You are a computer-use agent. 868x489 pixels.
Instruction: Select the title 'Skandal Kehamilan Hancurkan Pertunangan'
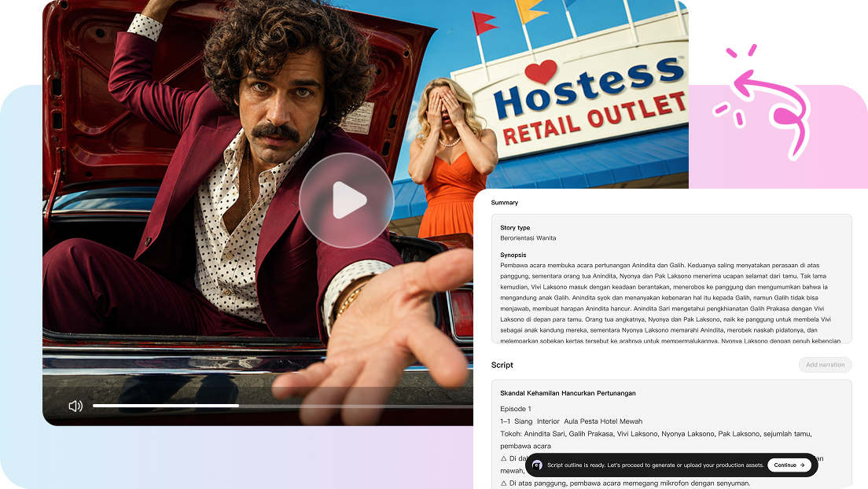(x=568, y=393)
